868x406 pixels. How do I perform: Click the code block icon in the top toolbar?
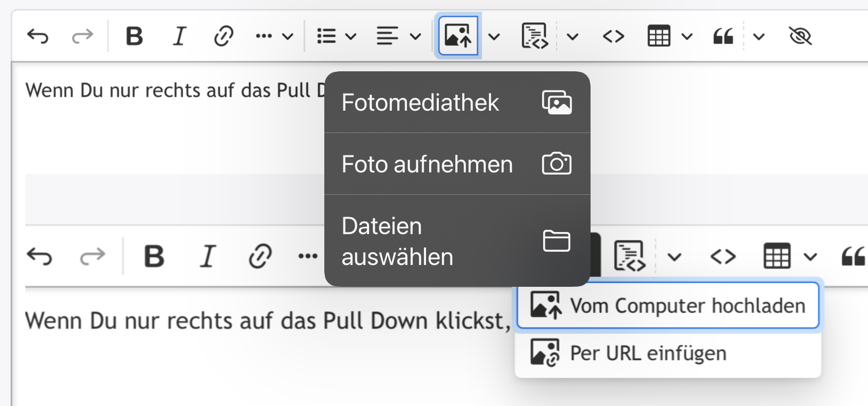[x=535, y=37]
